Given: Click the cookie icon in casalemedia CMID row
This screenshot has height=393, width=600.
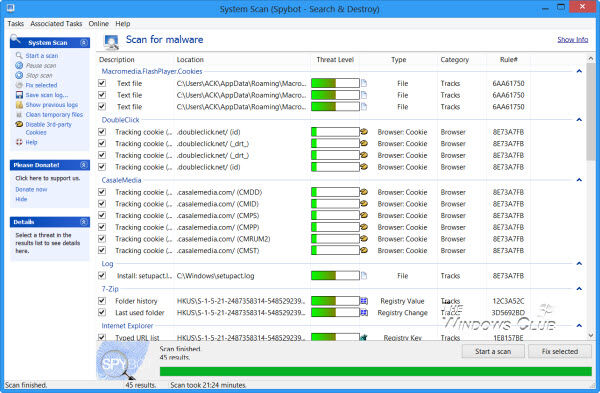Looking at the screenshot, I should click(364, 204).
